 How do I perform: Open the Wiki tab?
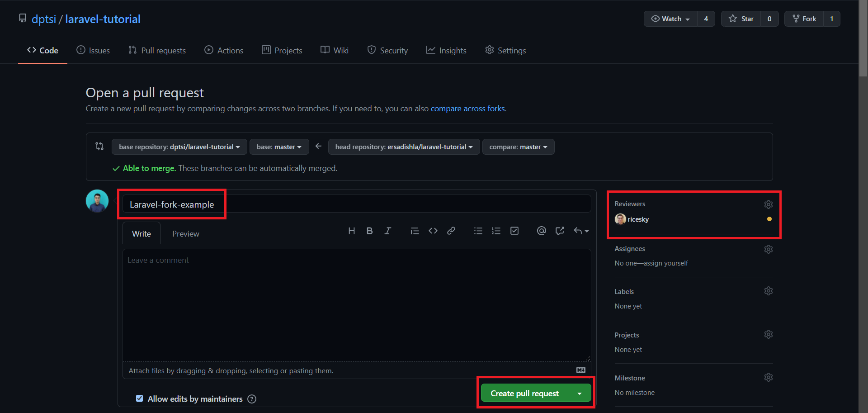tap(335, 50)
